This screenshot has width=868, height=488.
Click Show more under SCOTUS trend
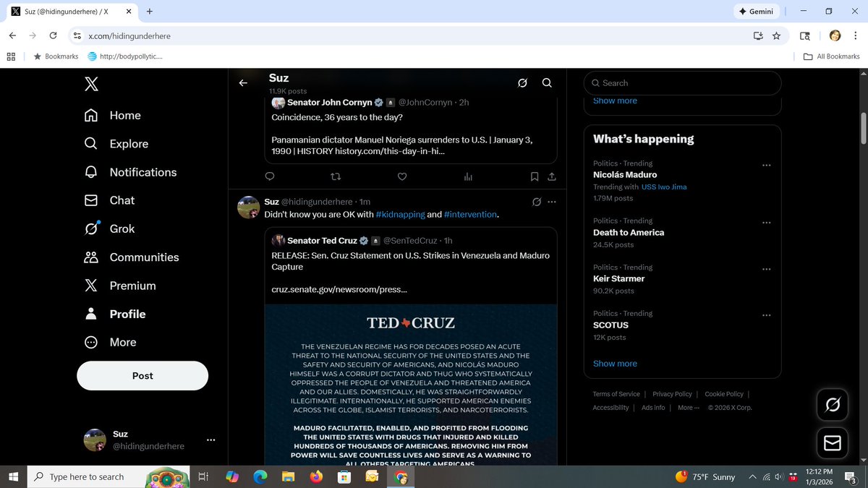coord(615,364)
